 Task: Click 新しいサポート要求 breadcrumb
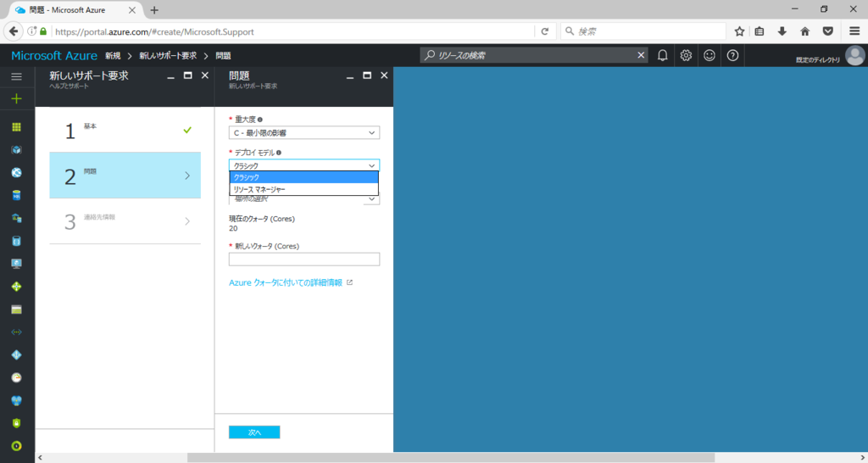pos(168,55)
